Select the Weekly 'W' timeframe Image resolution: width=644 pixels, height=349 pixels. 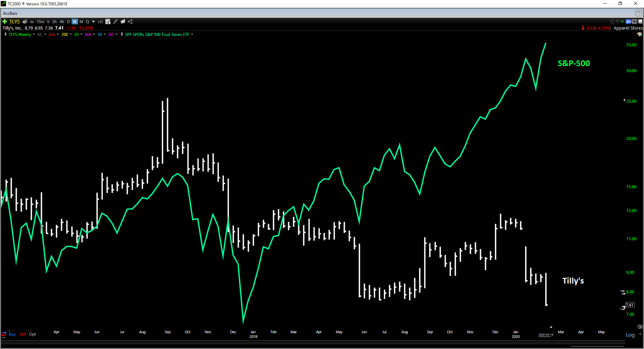pyautogui.click(x=75, y=21)
